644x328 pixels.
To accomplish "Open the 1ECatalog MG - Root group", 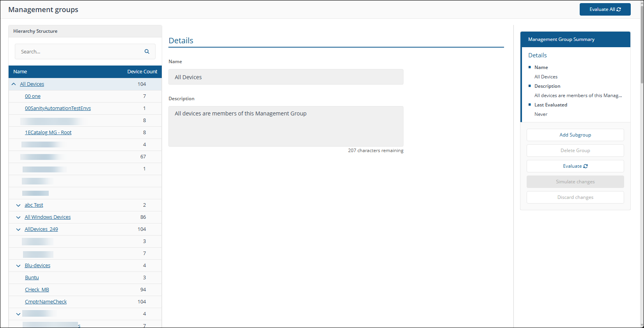I will coord(48,133).
